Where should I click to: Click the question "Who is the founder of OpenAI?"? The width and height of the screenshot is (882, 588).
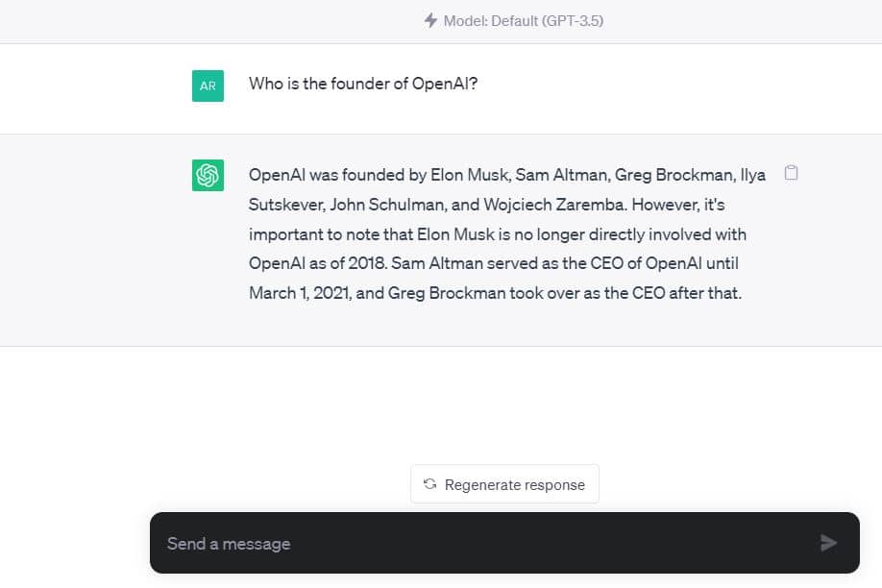coord(363,84)
